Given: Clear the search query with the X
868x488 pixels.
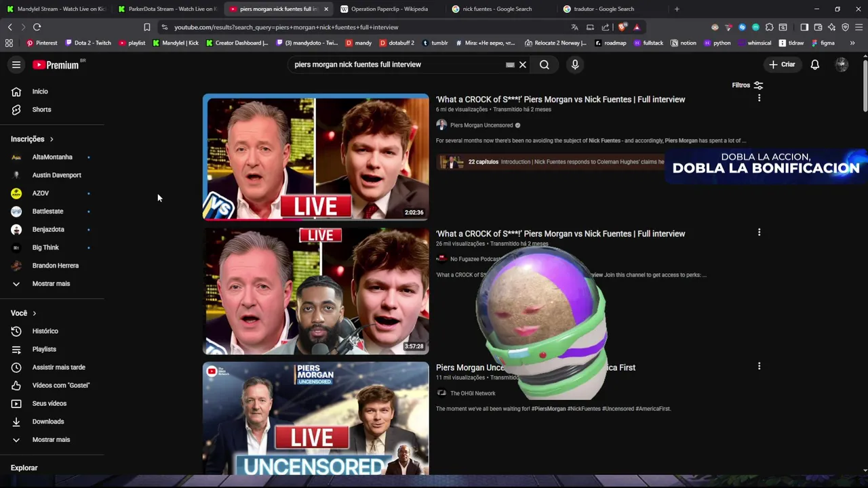Looking at the screenshot, I should click(x=523, y=64).
